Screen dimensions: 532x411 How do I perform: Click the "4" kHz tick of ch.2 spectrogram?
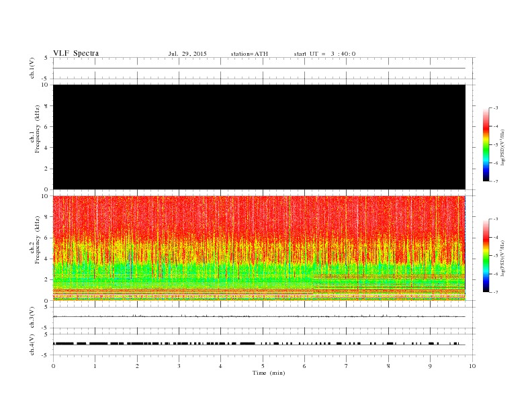coord(46,259)
